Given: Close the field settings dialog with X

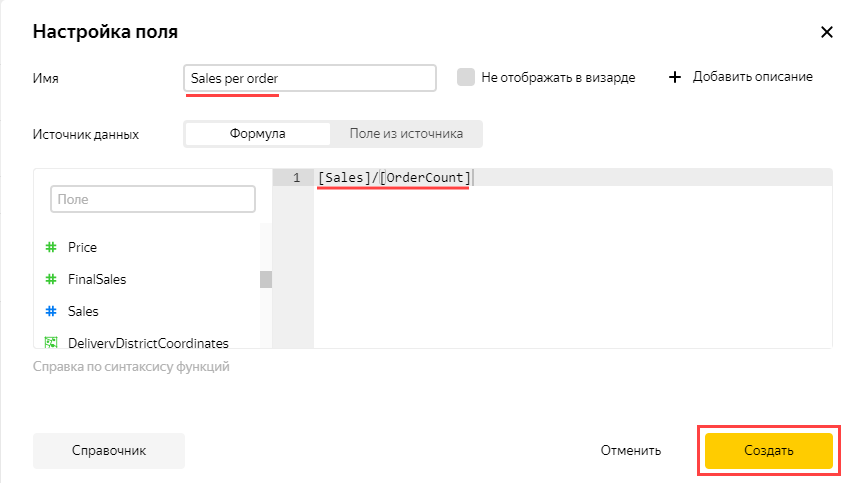Looking at the screenshot, I should coord(826,32).
